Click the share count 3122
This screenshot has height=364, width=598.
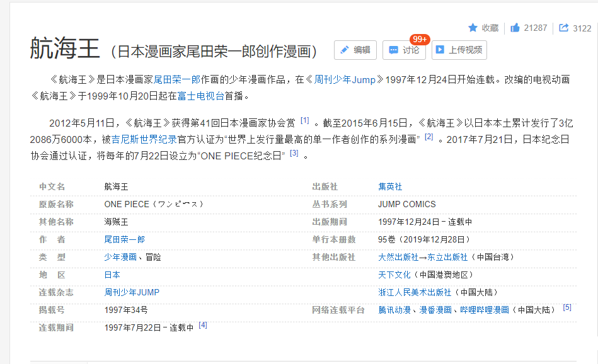[582, 28]
